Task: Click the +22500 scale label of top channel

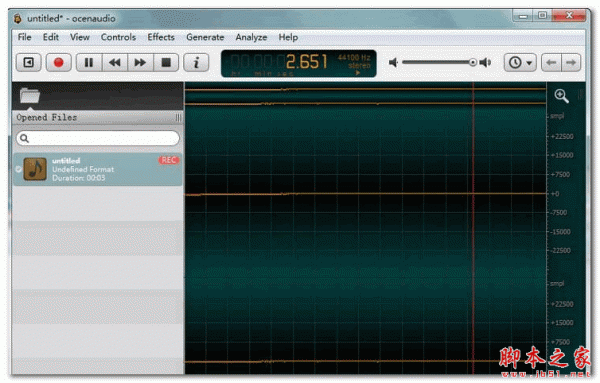Action: (562, 137)
